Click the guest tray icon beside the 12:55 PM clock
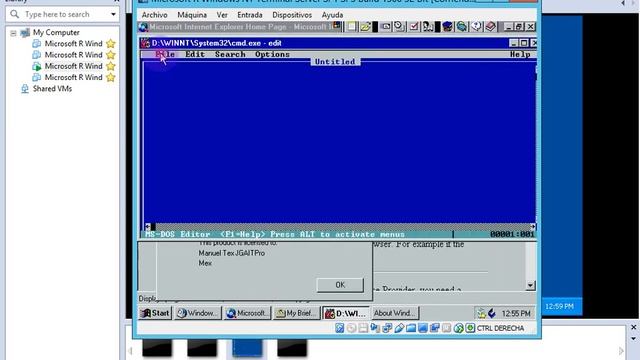 pyautogui.click(x=492, y=313)
